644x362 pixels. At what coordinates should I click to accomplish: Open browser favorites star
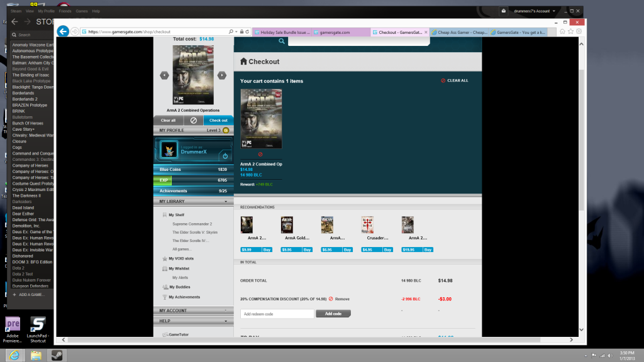point(570,31)
